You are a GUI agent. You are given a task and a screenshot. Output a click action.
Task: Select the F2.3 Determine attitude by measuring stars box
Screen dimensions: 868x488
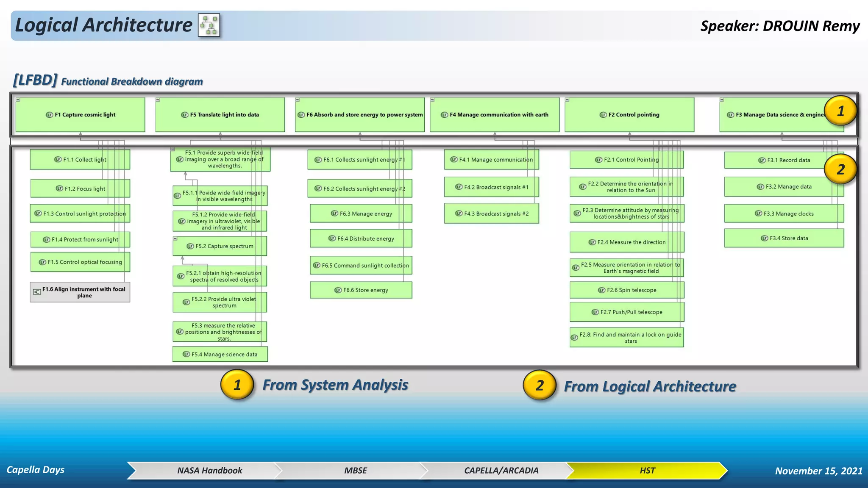[x=627, y=213]
